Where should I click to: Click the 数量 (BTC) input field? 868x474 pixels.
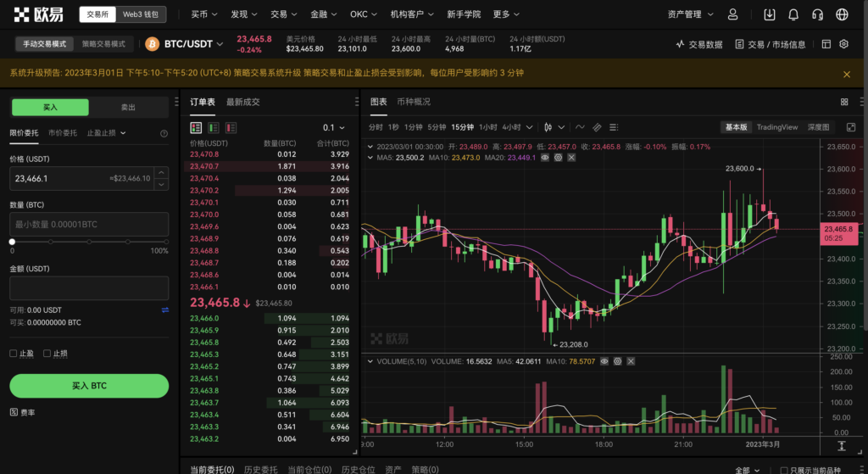[89, 224]
